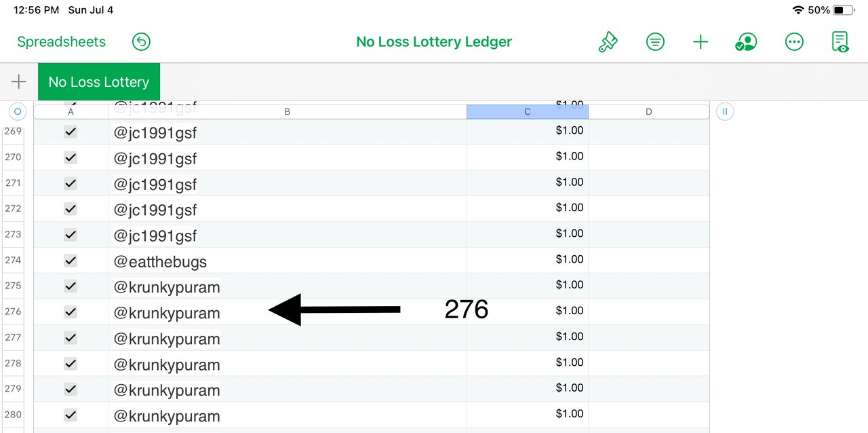The width and height of the screenshot is (868, 433).
Task: Select the No Loss Lottery sheet tab
Action: (x=99, y=82)
